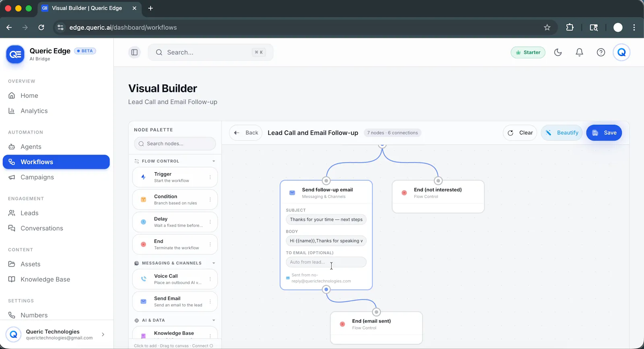The width and height of the screenshot is (644, 349).
Task: Collapse the AI & Data section
Action: 214,320
